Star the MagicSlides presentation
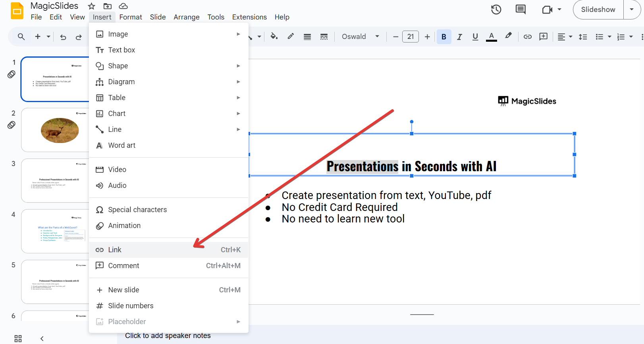 pos(92,6)
